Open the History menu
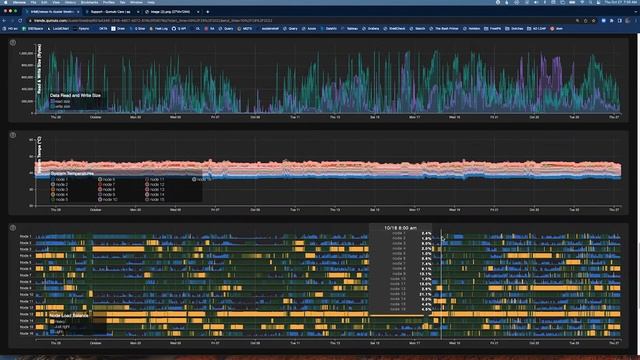Screen dimensions: 640x360 [x=70, y=2]
